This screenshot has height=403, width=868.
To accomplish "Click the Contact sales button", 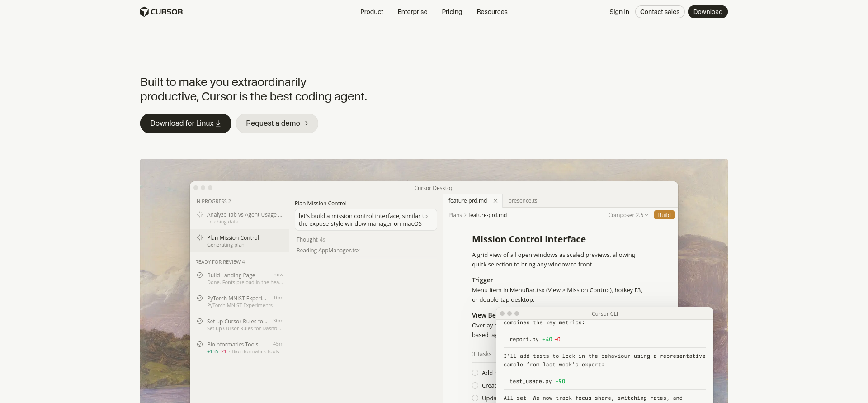I will 660,12.
